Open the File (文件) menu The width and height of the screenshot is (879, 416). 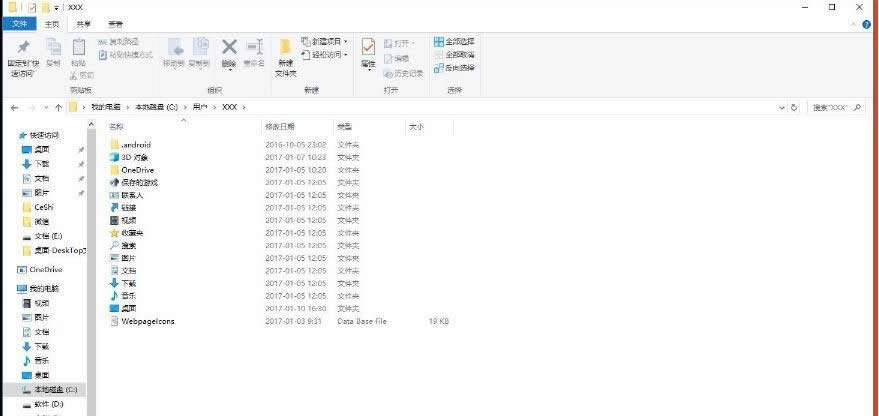tap(21, 23)
